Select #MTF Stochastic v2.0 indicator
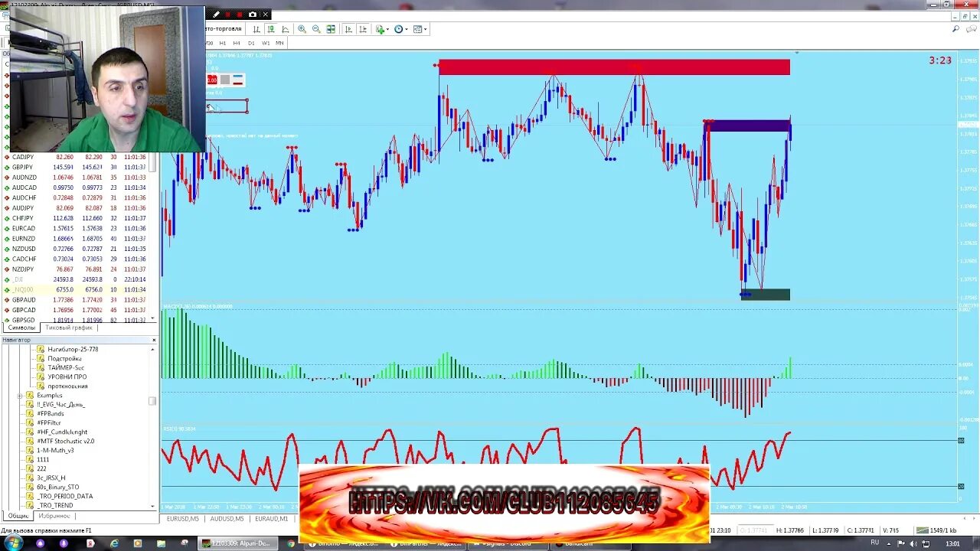Screen dimensions: 980x551 click(x=66, y=441)
